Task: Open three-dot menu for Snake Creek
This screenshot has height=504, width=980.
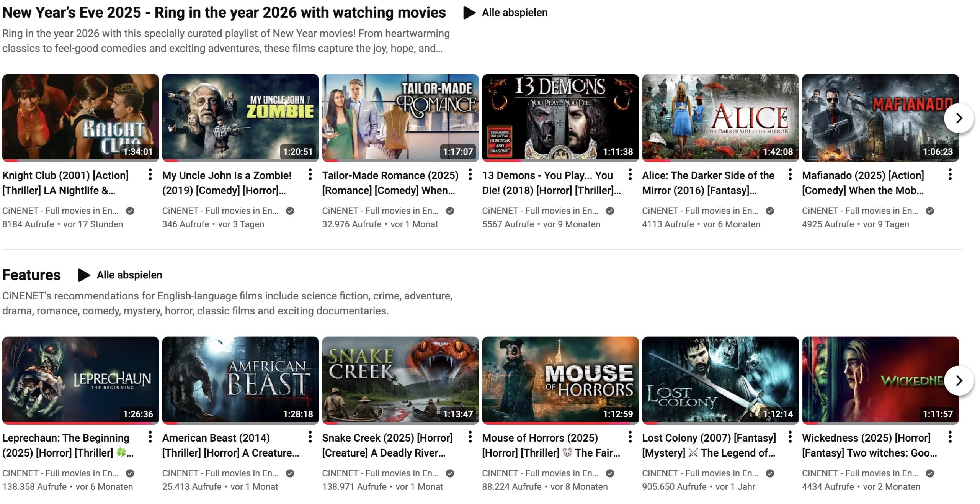Action: [x=470, y=437]
